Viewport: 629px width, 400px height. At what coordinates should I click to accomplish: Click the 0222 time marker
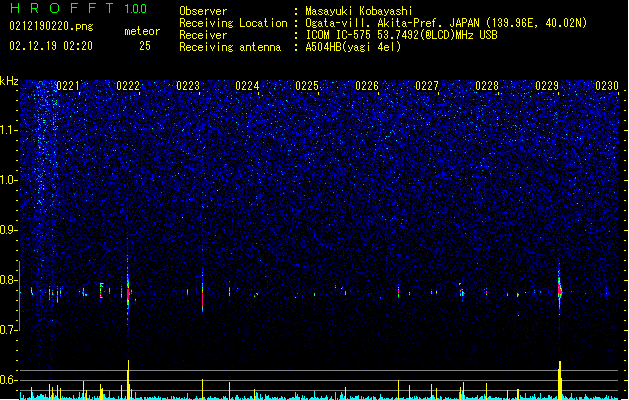click(128, 86)
